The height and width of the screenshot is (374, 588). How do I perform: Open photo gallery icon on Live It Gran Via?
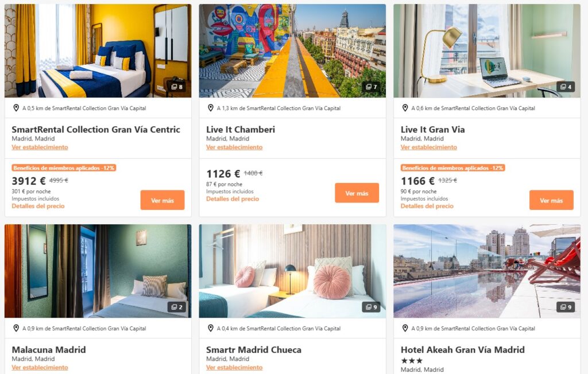click(x=566, y=87)
